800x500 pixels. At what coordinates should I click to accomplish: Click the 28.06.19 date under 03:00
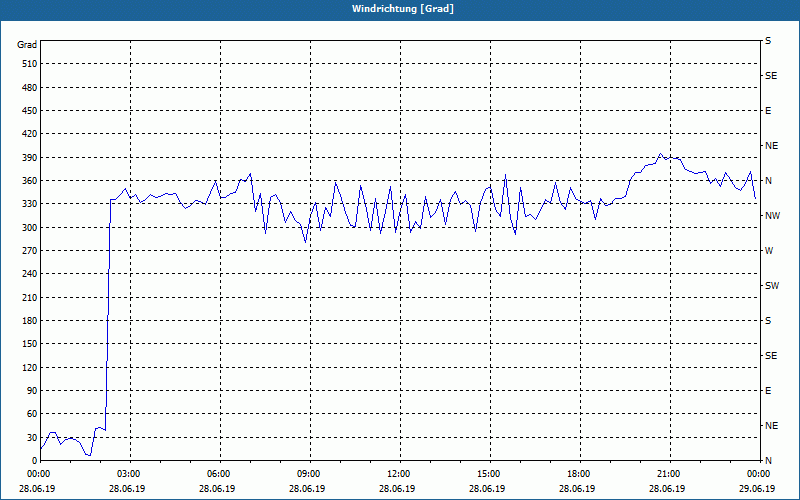127,488
